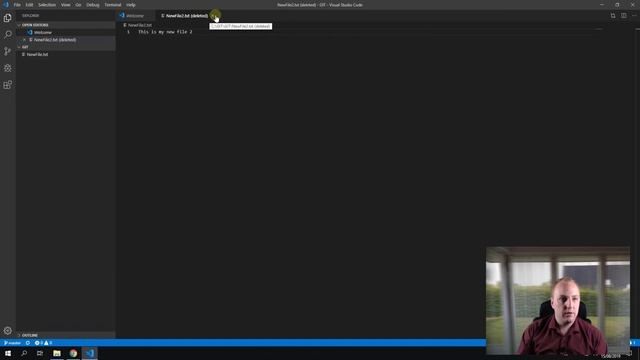The image size is (640, 360).
Task: Open the Search view in activity bar
Action: [7, 34]
